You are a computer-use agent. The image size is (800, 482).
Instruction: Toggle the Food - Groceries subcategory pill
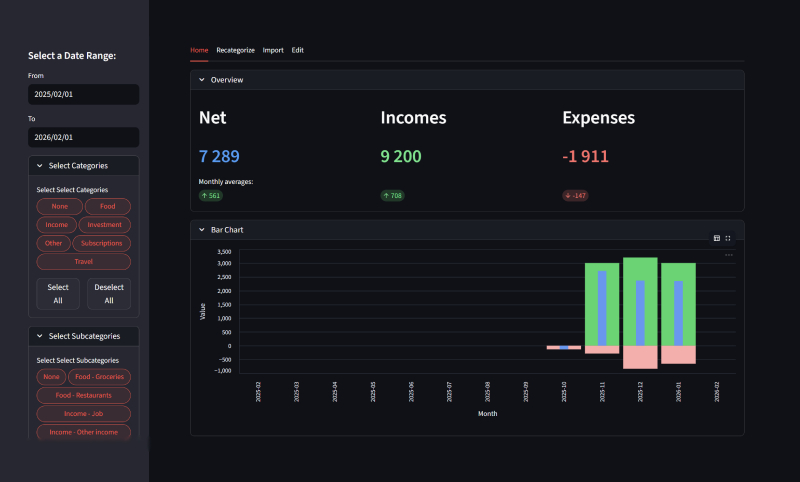99,377
